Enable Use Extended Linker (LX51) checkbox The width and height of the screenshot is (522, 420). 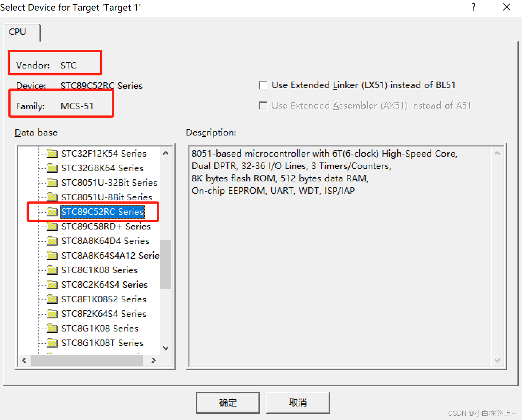(x=263, y=85)
